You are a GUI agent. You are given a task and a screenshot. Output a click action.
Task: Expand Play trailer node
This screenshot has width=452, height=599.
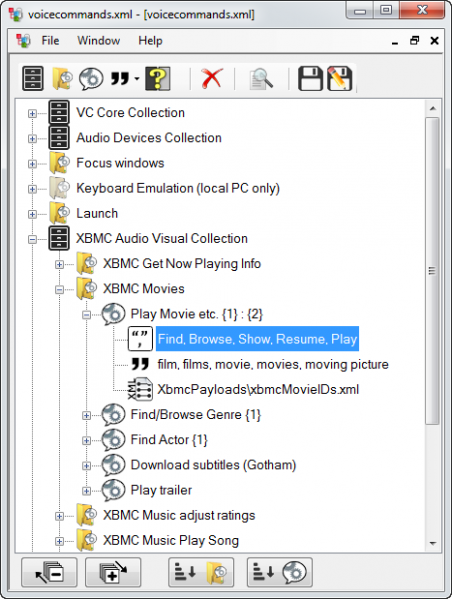pyautogui.click(x=87, y=491)
